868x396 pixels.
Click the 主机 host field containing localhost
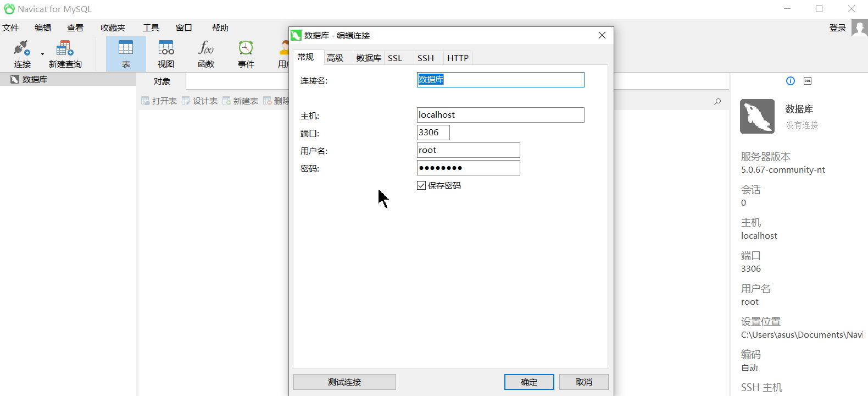[500, 115]
